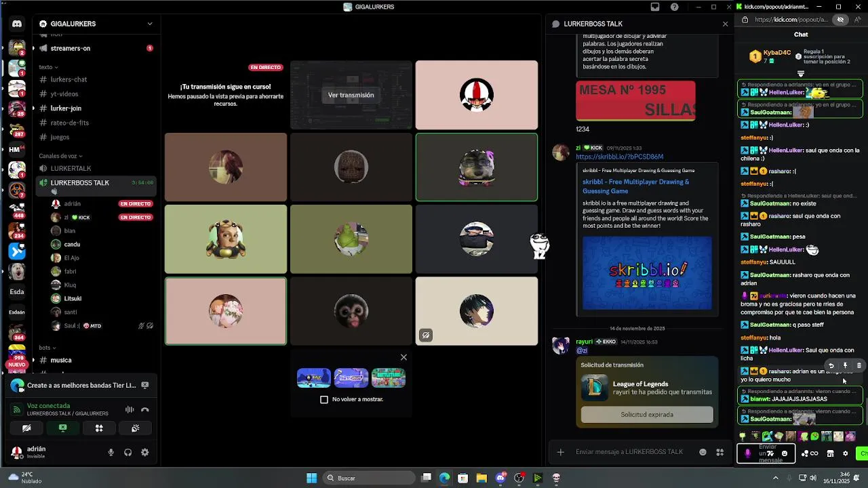This screenshot has width=868, height=488.
Task: Stop streaming via the 'Create a as melhores' icon
Action: [144, 385]
